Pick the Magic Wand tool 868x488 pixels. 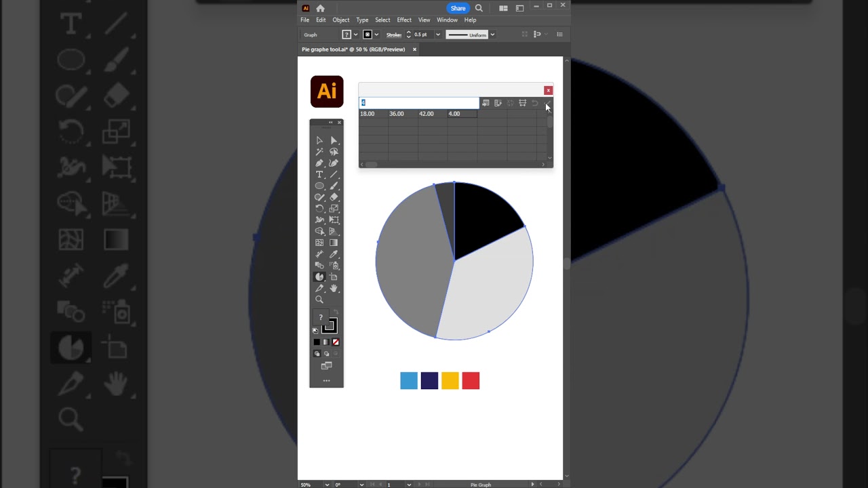pos(319,152)
